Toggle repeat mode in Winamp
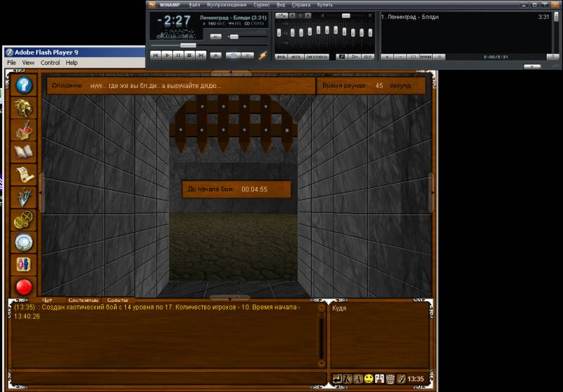Viewport: 563px width, 392px height. [248, 56]
